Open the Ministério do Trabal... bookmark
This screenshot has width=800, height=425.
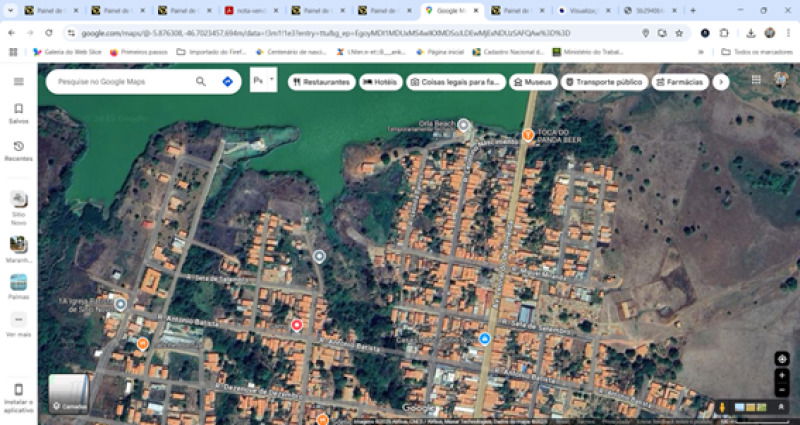(588, 52)
